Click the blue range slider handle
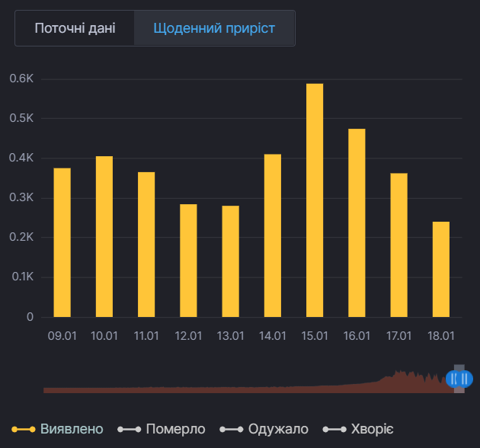Image resolution: width=480 pixels, height=448 pixels. (459, 379)
